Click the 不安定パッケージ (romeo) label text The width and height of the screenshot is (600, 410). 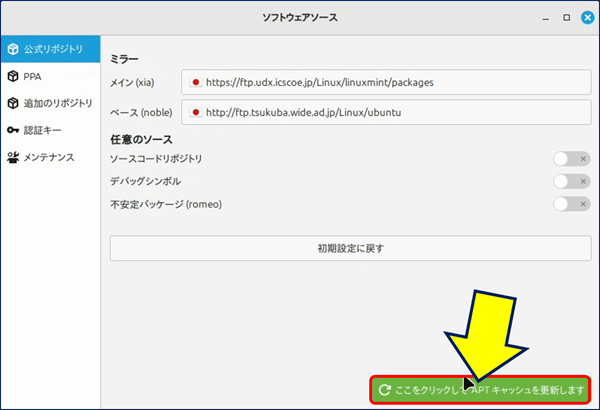click(166, 204)
